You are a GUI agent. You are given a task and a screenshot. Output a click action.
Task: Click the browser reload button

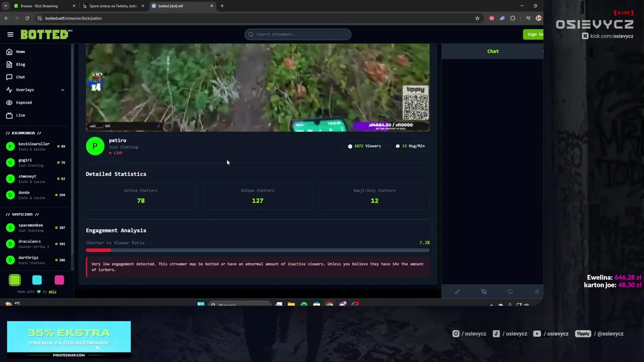pos(27,18)
